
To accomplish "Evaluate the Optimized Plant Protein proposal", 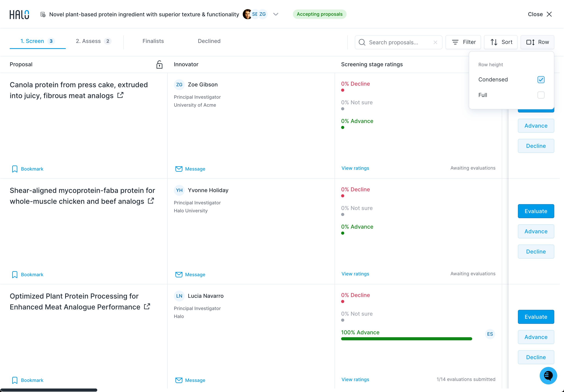I will point(536,317).
